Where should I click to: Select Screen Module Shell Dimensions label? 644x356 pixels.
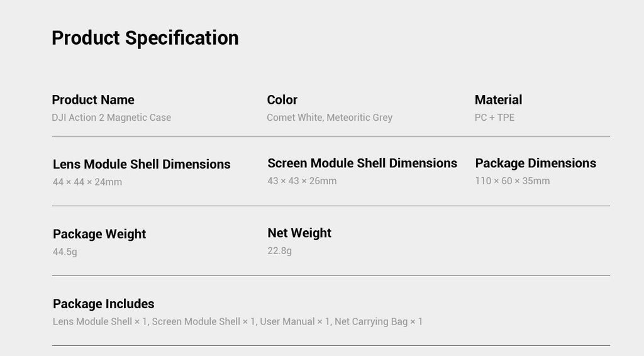click(x=362, y=163)
